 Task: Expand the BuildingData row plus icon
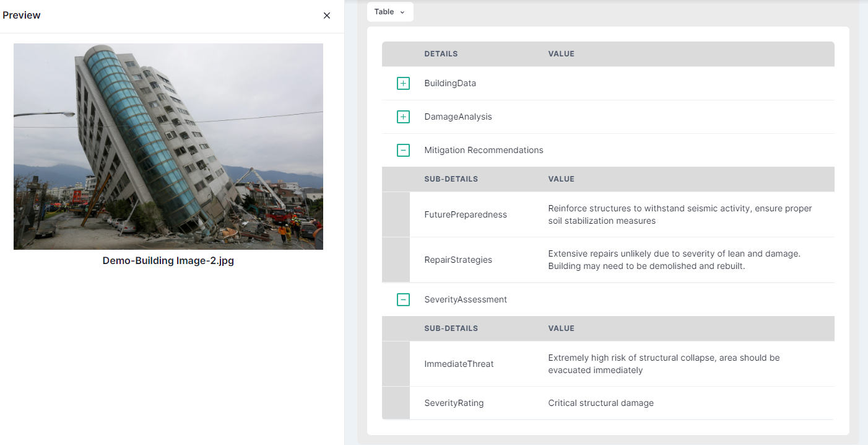point(403,83)
